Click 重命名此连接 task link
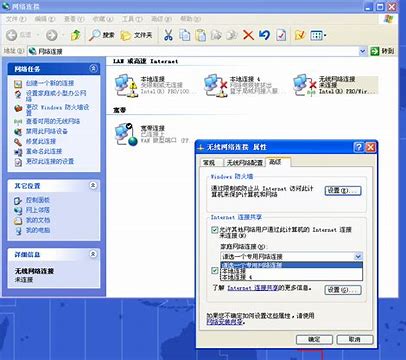Viewport: 406px width, 360px height. click(x=44, y=151)
